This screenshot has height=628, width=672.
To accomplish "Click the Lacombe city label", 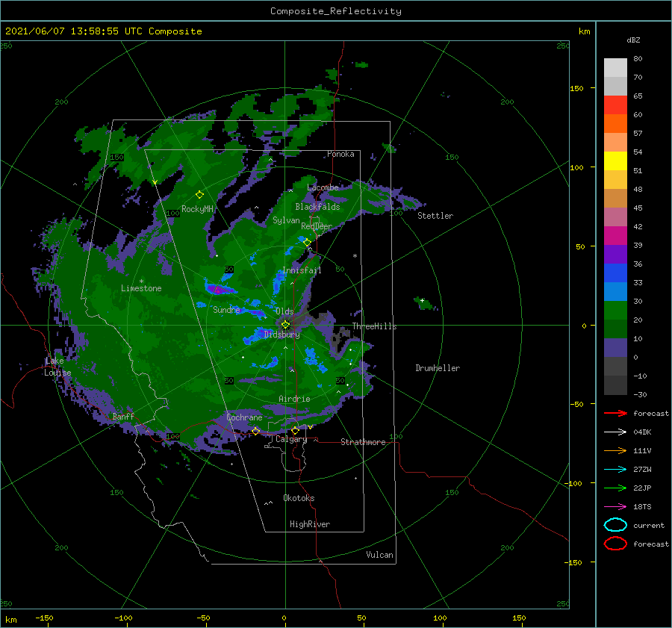I will [x=323, y=187].
